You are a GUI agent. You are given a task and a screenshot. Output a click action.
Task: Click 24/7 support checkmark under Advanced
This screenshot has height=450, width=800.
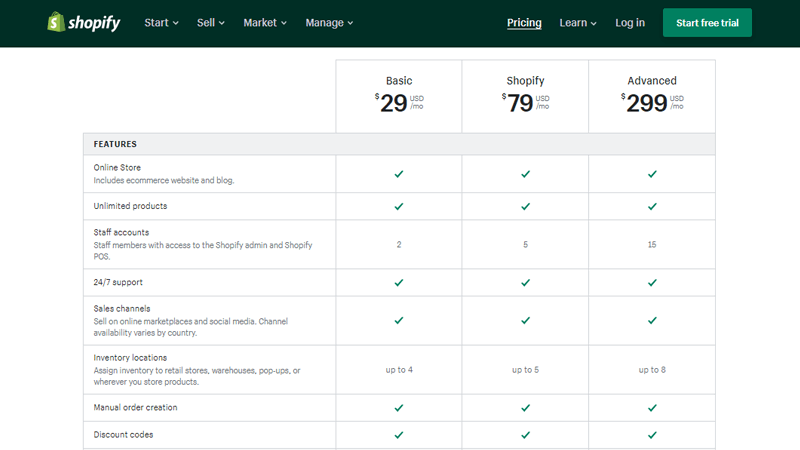[652, 282]
